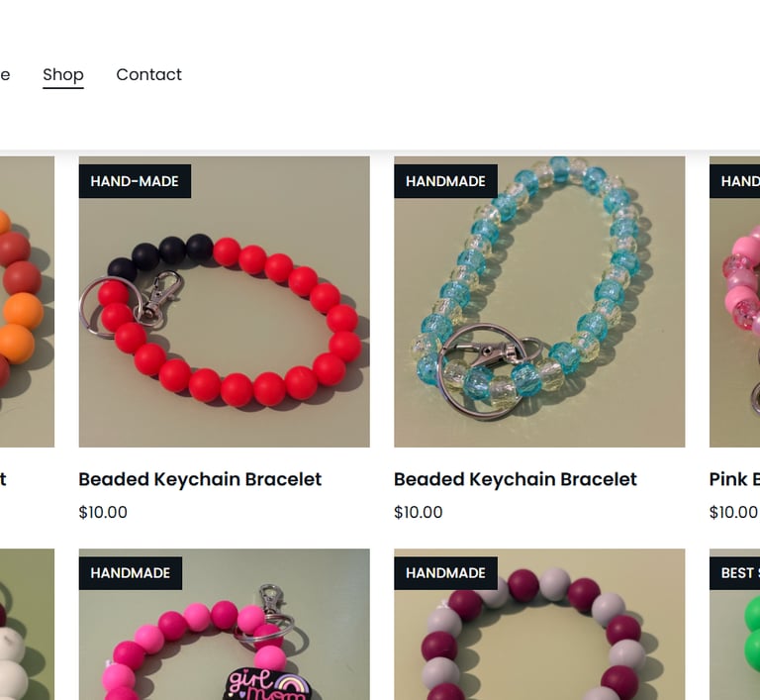Viewport: 760px width, 700px height.
Task: Open the Pink bracelet product title
Action: point(734,479)
